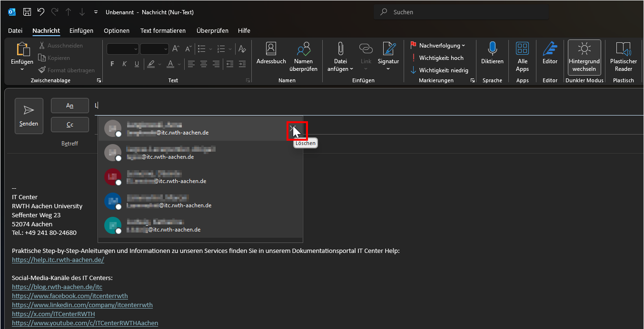Switch to the Optionen tab
The image size is (644, 329).
117,31
